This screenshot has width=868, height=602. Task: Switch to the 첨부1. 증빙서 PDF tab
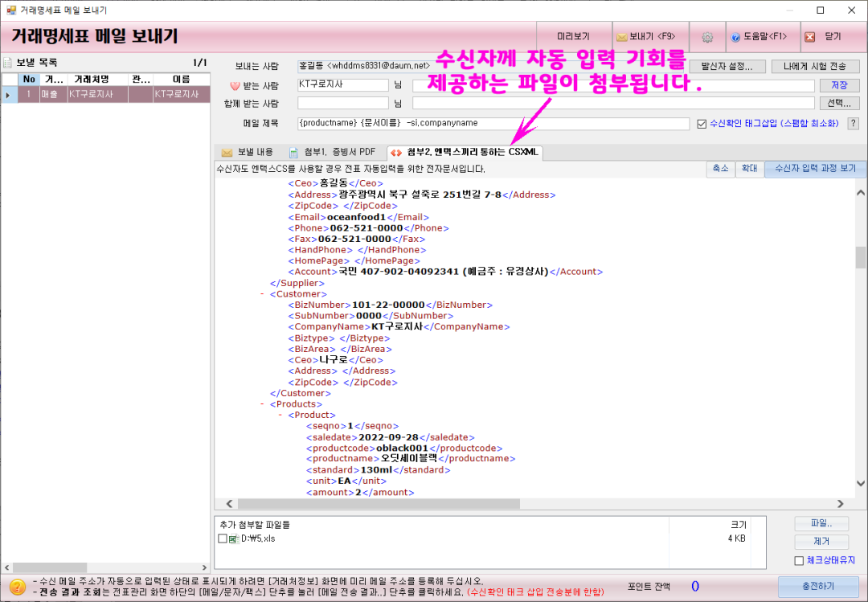click(x=332, y=152)
